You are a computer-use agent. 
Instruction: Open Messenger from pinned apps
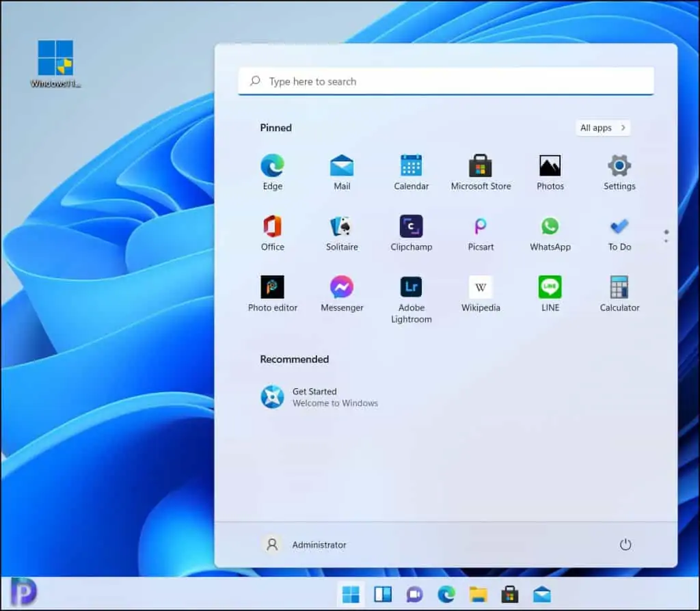pyautogui.click(x=342, y=294)
